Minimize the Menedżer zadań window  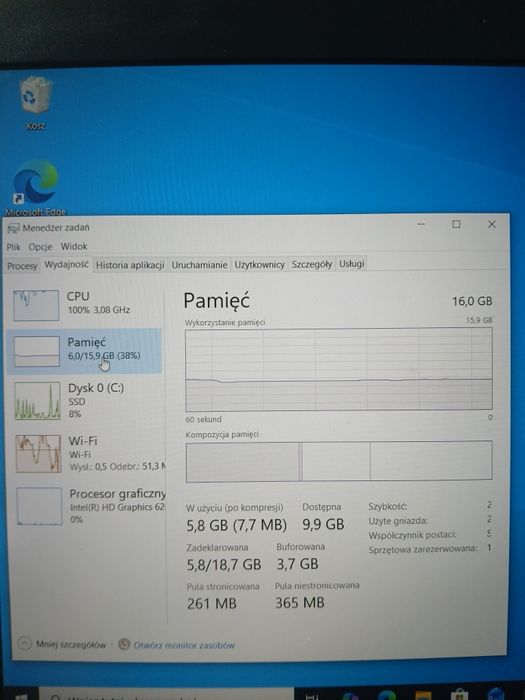(421, 224)
